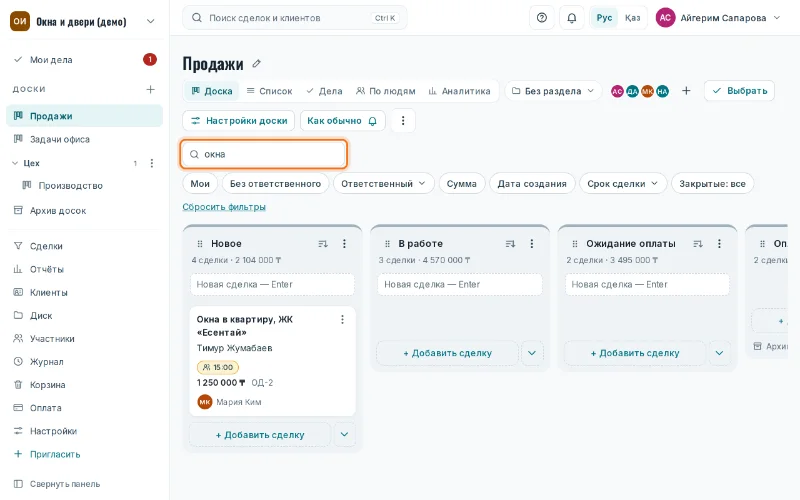Open the board three-dot options menu

coord(403,121)
